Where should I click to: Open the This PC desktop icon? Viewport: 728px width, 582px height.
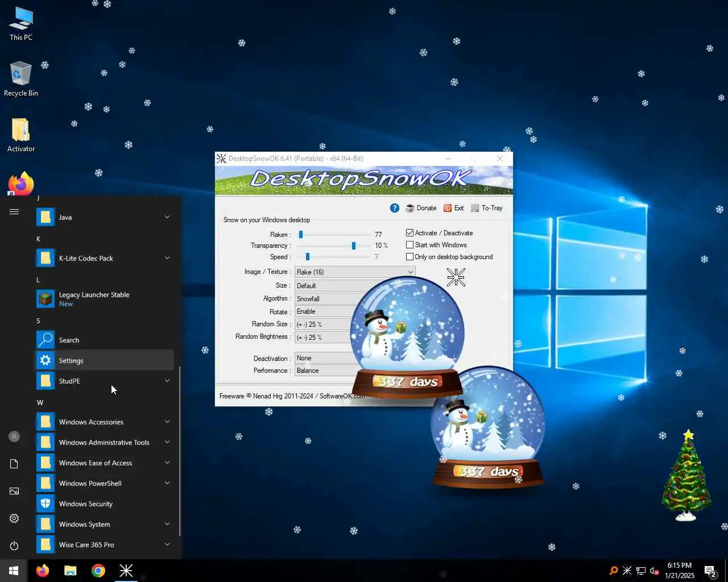point(21,24)
